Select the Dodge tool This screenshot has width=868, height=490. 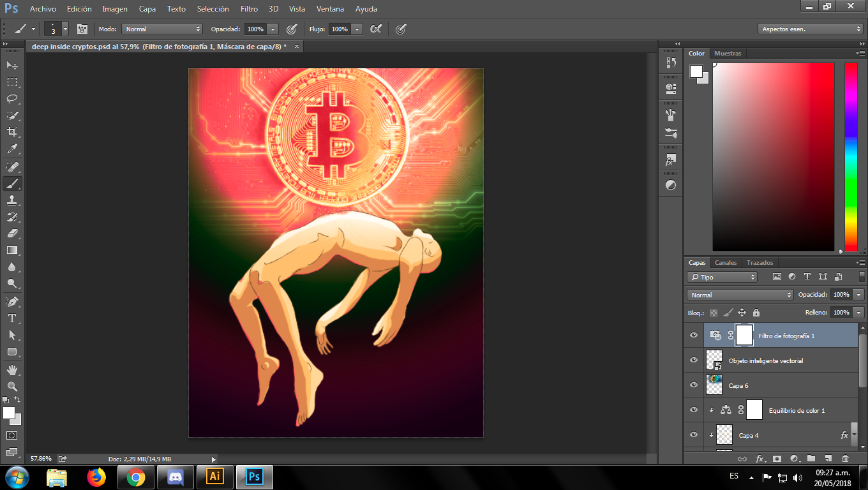12,283
